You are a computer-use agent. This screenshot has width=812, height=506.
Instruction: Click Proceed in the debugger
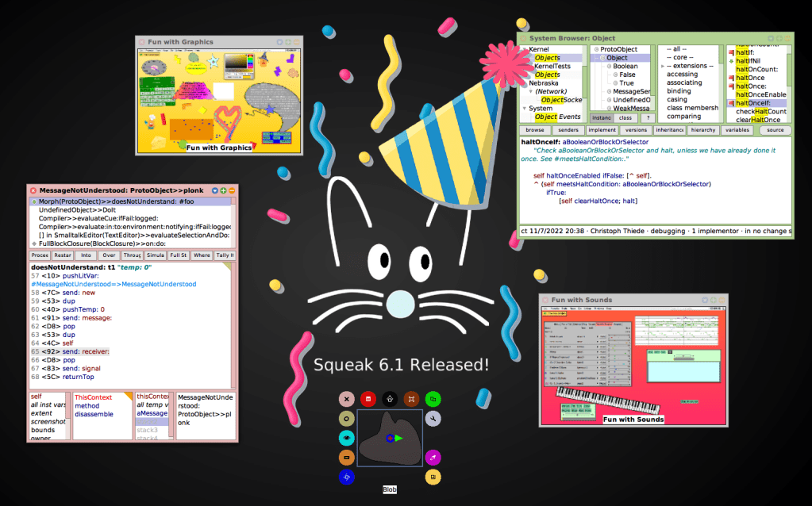click(x=40, y=255)
